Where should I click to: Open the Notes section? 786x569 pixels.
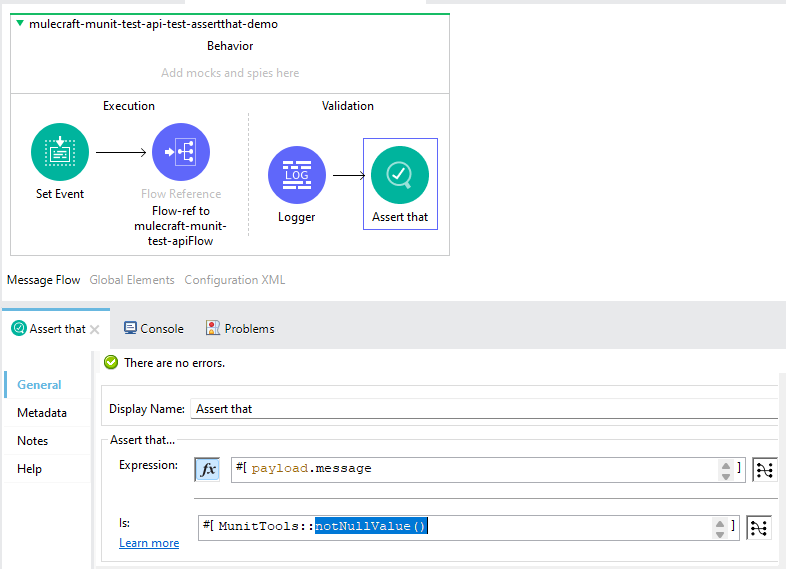coord(33,441)
